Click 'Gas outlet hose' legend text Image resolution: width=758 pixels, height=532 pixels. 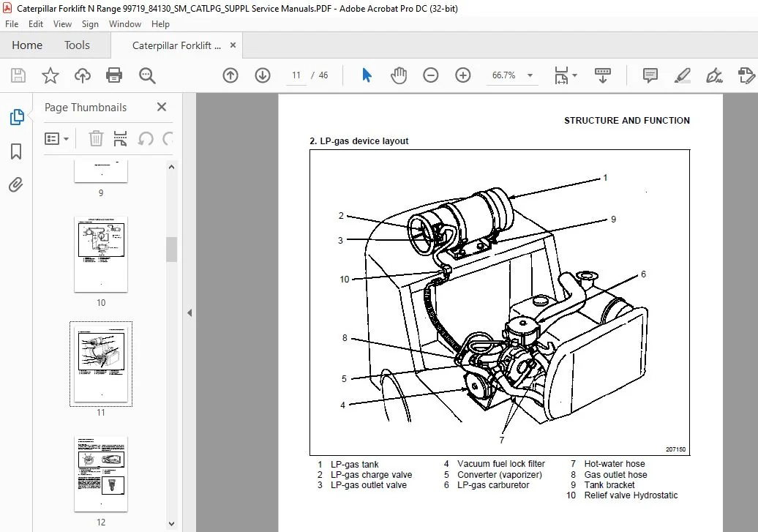tap(615, 474)
